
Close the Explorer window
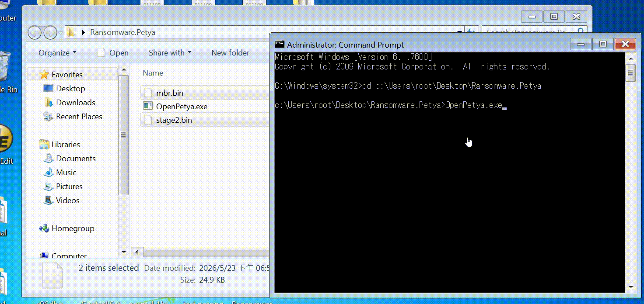click(x=576, y=17)
